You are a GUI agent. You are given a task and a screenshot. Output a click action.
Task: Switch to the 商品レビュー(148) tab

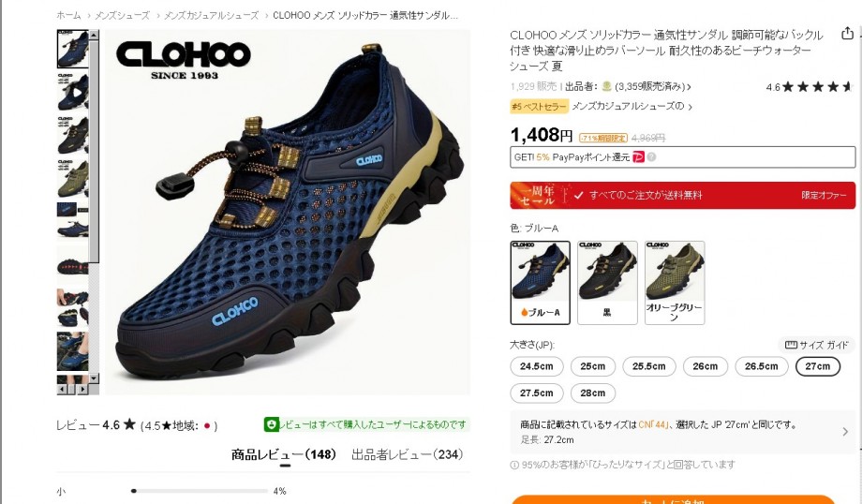coord(284,455)
